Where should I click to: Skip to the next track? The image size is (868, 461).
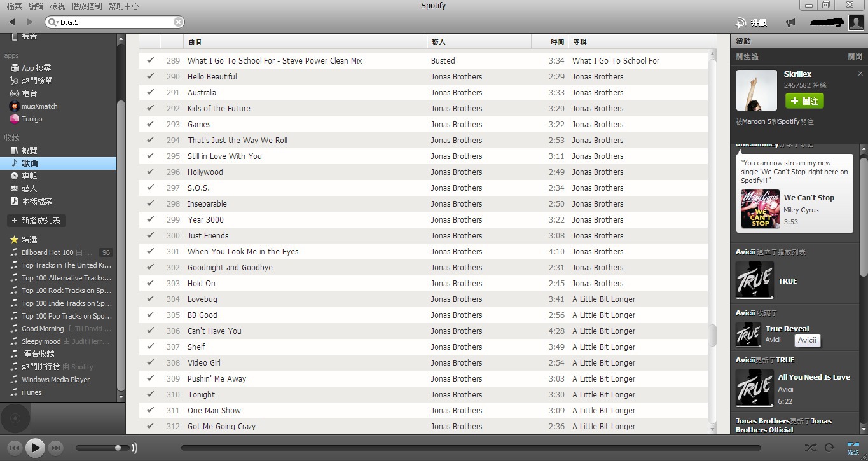pos(56,448)
